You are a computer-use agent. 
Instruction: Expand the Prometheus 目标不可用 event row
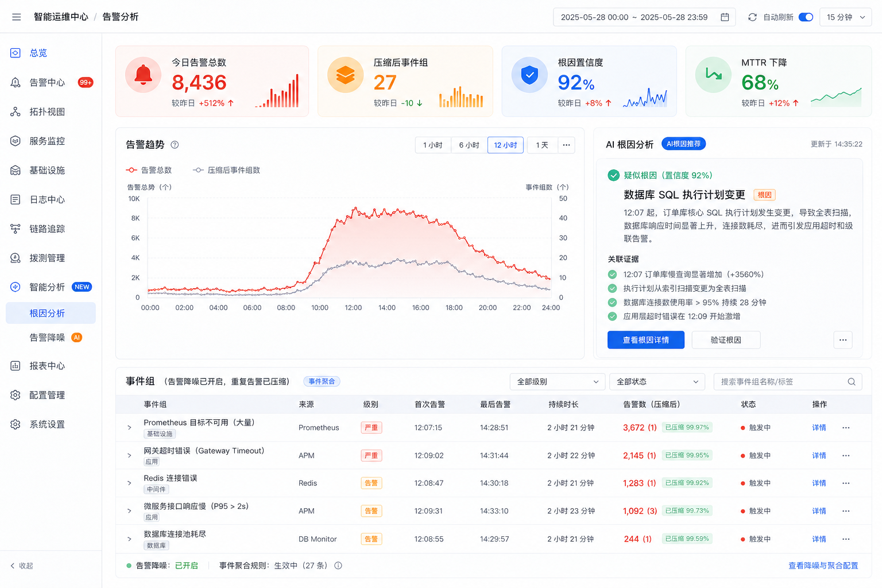(129, 428)
